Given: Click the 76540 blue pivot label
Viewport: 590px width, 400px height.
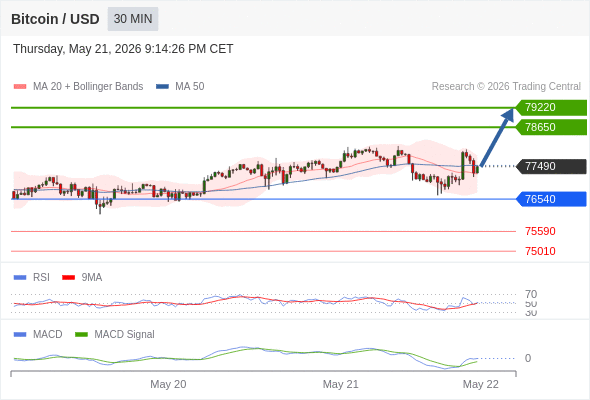Looking at the screenshot, I should coord(551,199).
